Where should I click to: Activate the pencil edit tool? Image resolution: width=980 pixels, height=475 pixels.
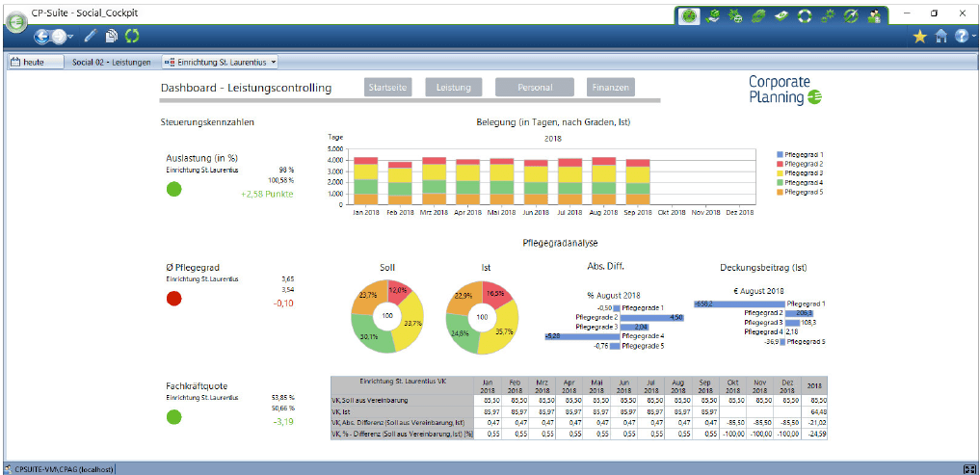(x=90, y=37)
